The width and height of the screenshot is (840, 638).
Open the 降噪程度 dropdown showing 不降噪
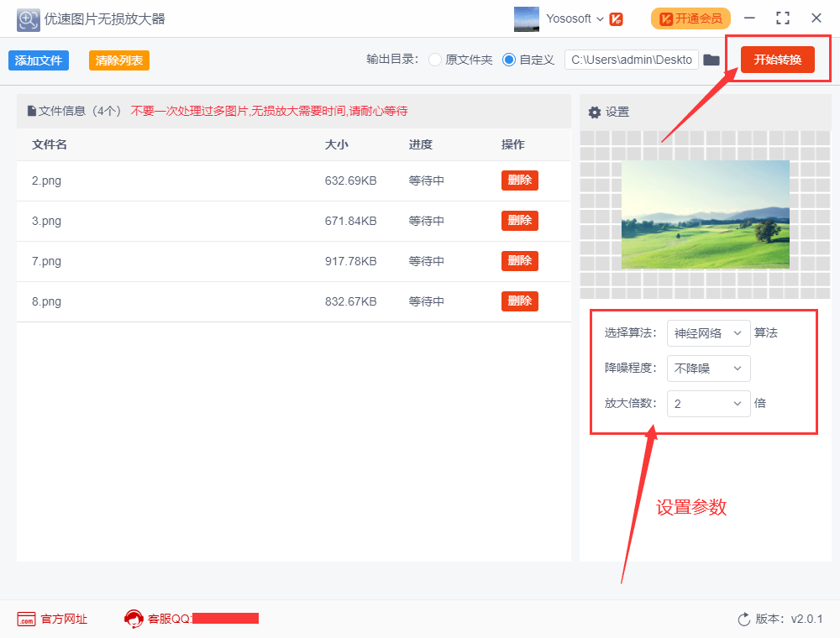tap(708, 369)
